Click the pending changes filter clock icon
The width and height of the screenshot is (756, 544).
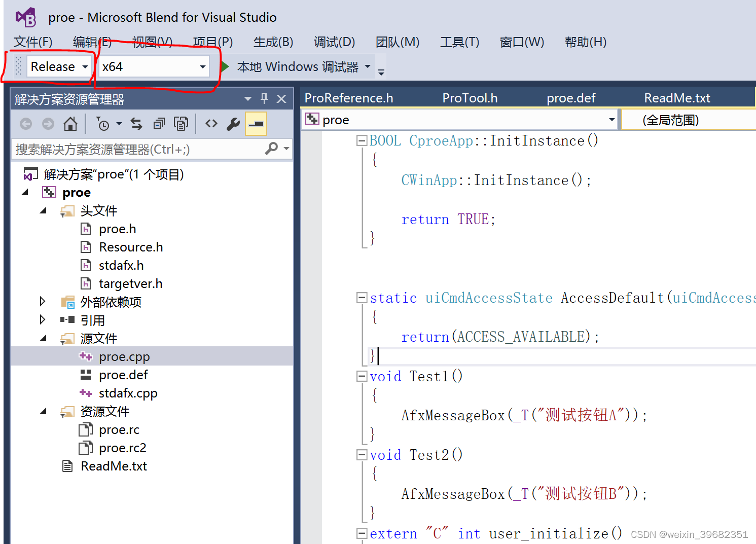[x=103, y=124]
